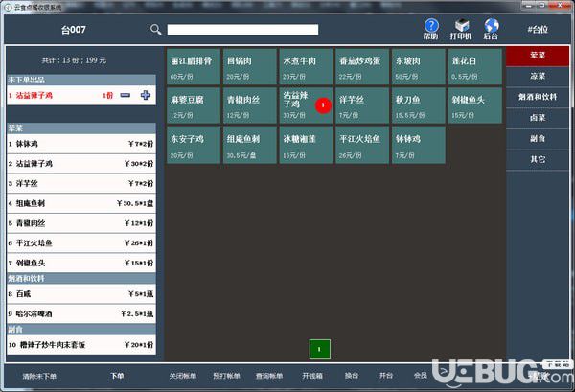Click the 荤菜 header in order list
This screenshot has width=575, height=392.
pyautogui.click(x=81, y=128)
